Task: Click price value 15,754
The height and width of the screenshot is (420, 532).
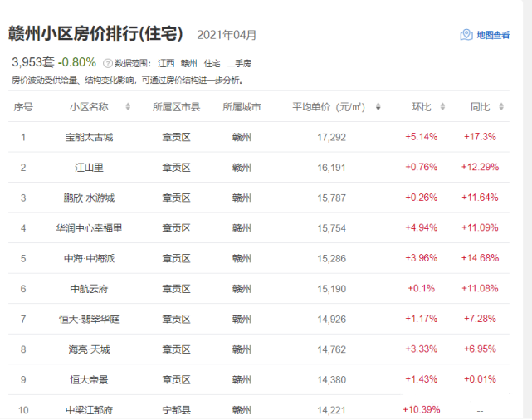Action: 331,228
